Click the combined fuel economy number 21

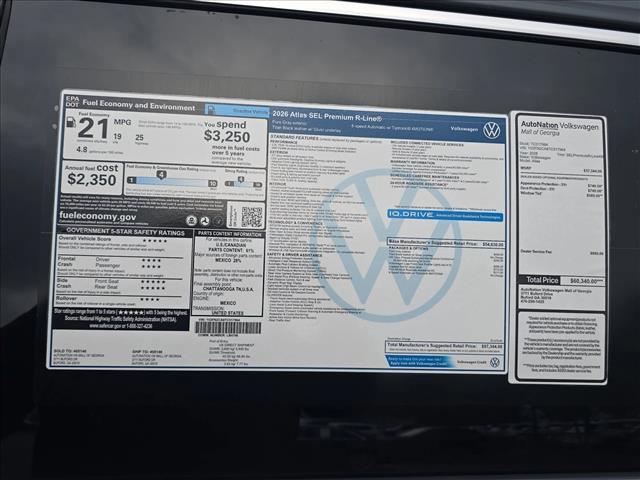tap(93, 129)
